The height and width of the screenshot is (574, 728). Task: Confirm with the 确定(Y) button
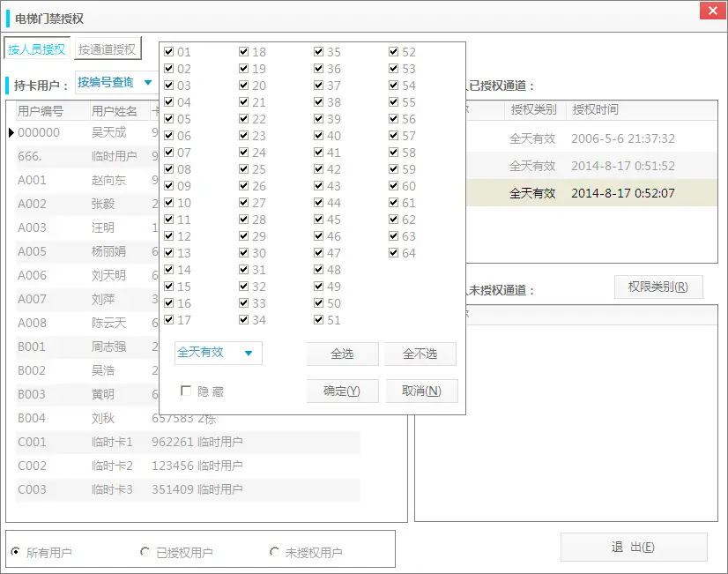pyautogui.click(x=343, y=391)
